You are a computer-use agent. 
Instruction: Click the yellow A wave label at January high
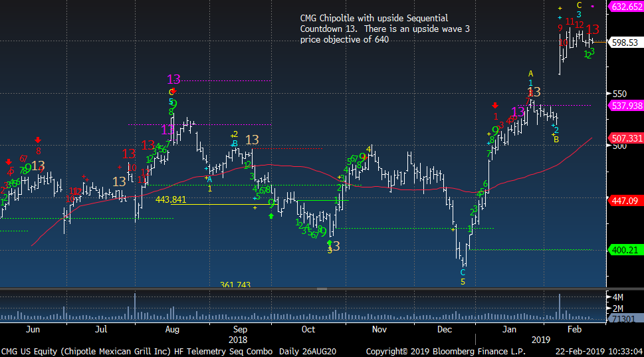530,74
